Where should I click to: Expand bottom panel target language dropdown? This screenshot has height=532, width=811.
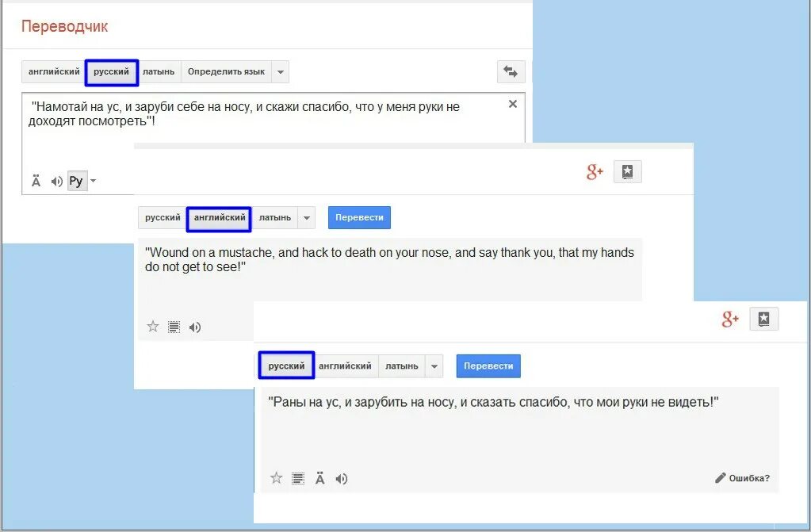point(434,366)
